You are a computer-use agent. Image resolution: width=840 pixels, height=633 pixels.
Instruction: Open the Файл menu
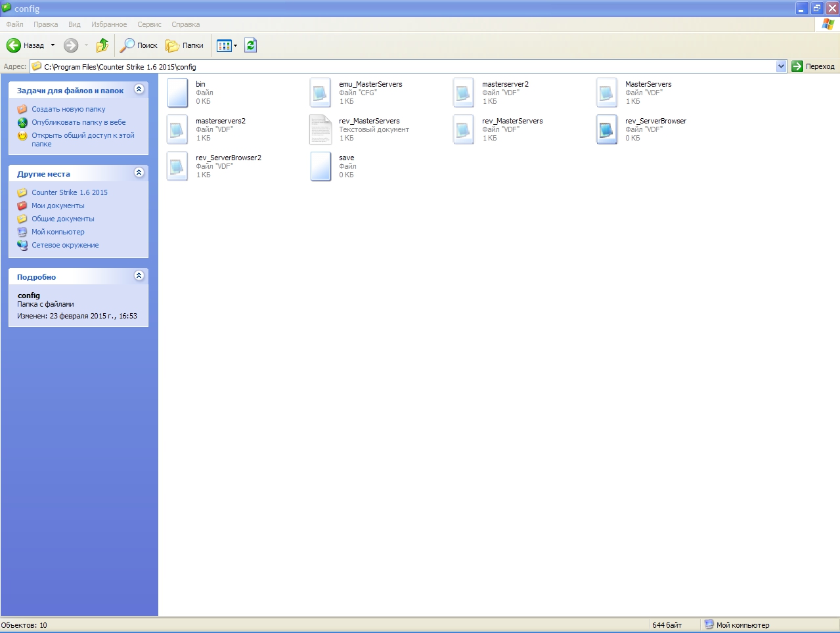tap(14, 24)
